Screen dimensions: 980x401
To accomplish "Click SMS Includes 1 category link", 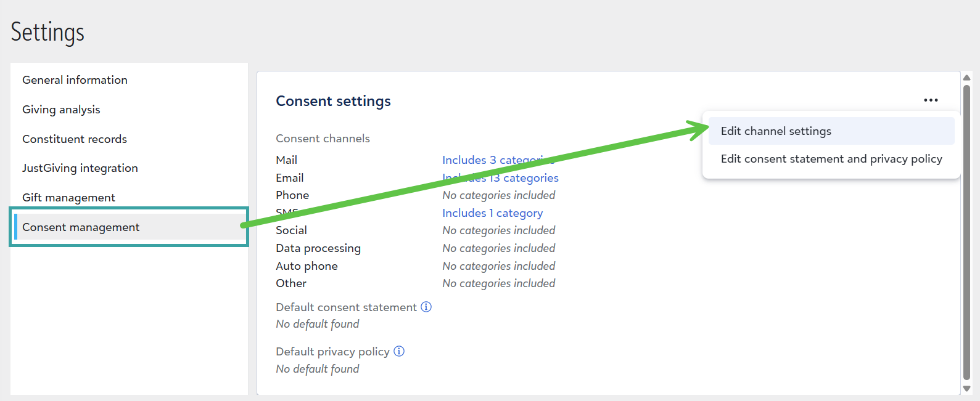I will pyautogui.click(x=492, y=213).
